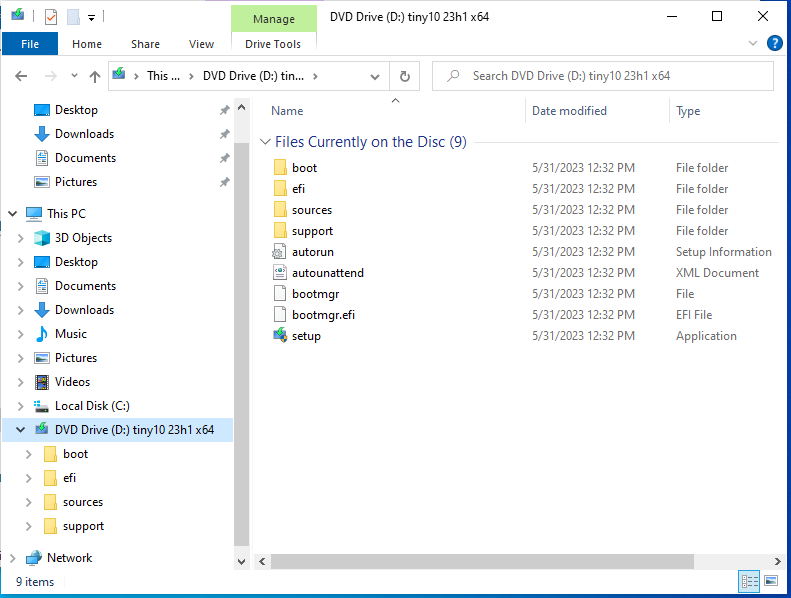Switch to Details view layout
The width and height of the screenshot is (791, 598).
(749, 581)
